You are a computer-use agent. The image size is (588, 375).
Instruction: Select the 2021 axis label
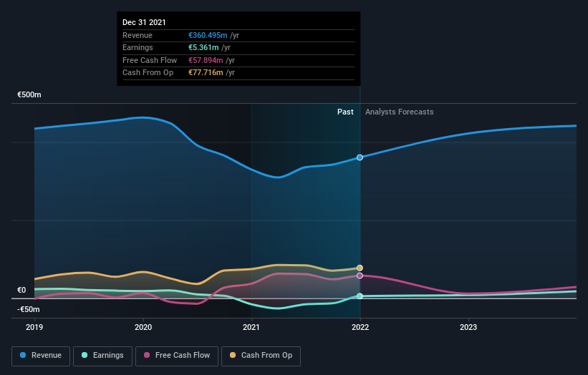tap(251, 327)
